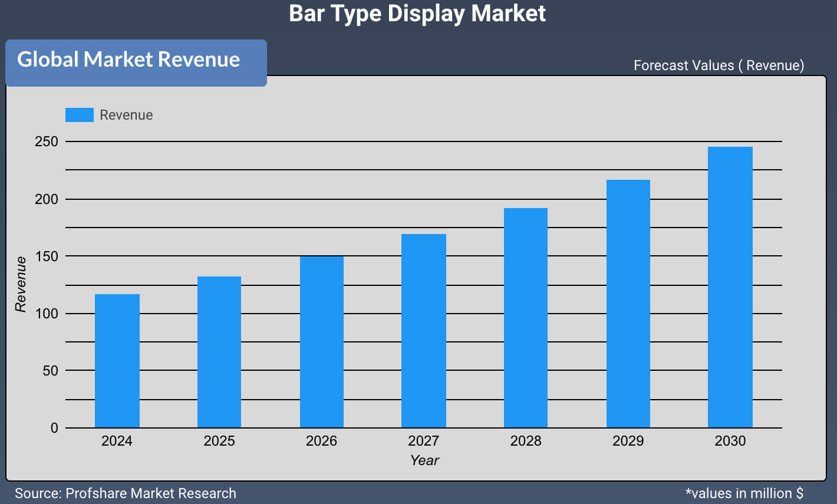
Task: Click the y-axis value 250
Action: click(x=47, y=141)
